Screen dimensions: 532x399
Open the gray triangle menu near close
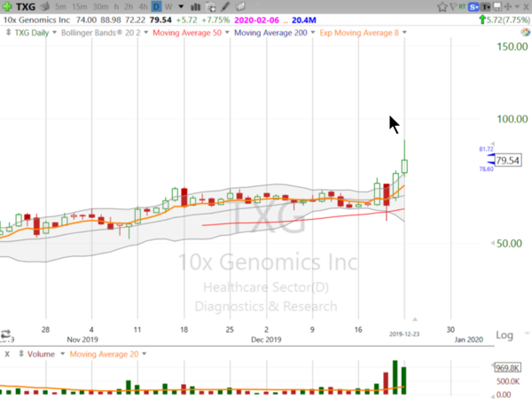(517, 6)
